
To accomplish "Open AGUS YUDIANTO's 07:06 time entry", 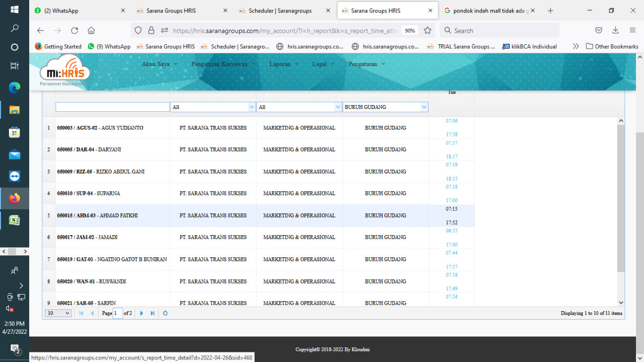I will 451,121.
